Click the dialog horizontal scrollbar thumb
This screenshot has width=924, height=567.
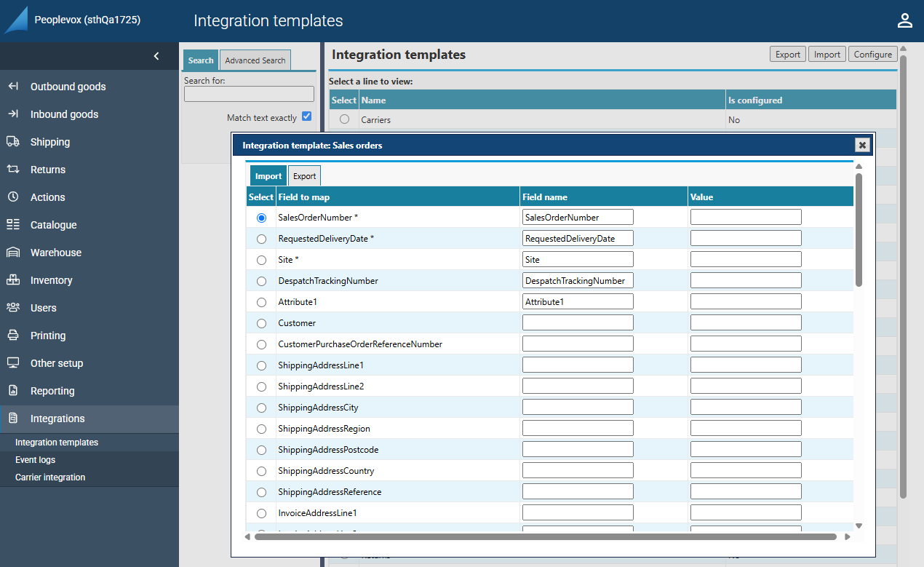(x=544, y=537)
